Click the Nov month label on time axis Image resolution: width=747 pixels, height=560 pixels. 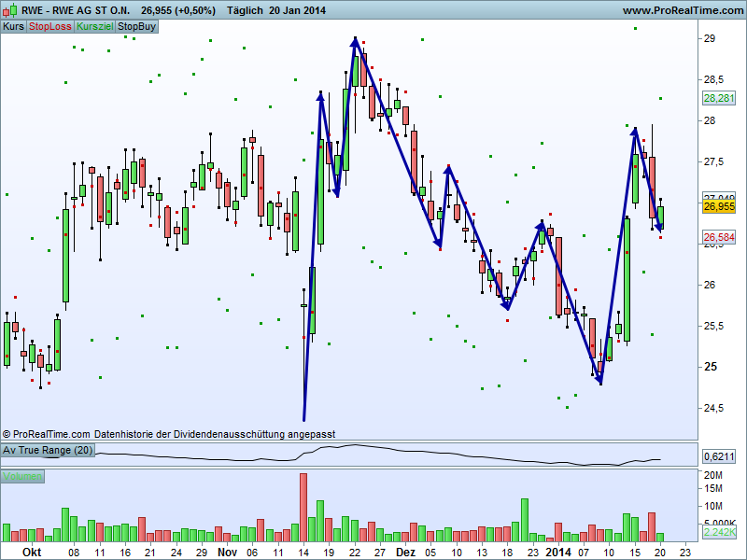tap(227, 553)
